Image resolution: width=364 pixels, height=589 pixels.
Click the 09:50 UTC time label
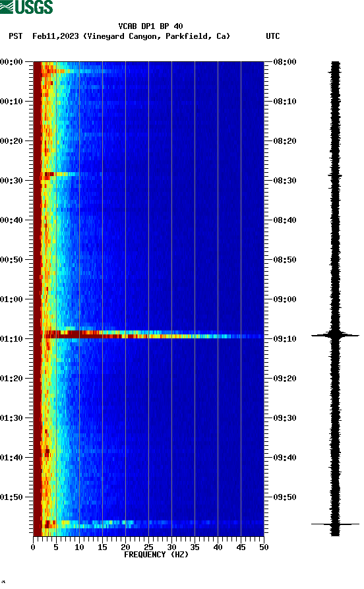coord(285,497)
